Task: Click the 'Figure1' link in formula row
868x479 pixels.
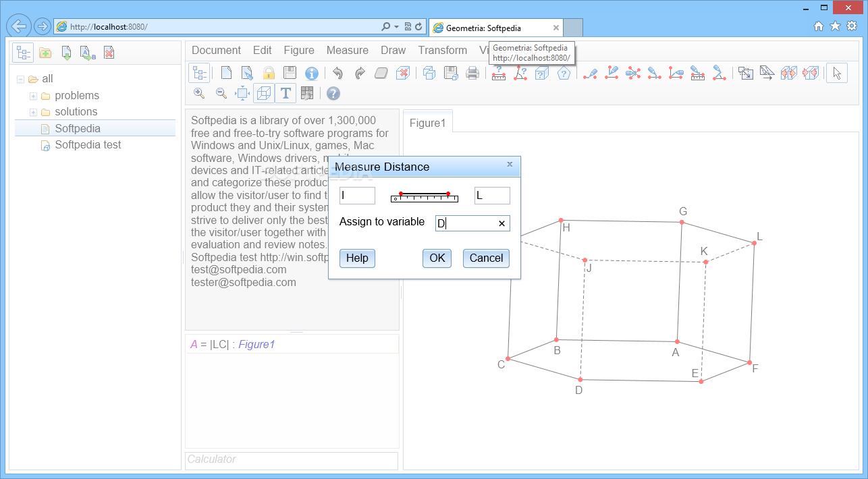Action: [256, 344]
